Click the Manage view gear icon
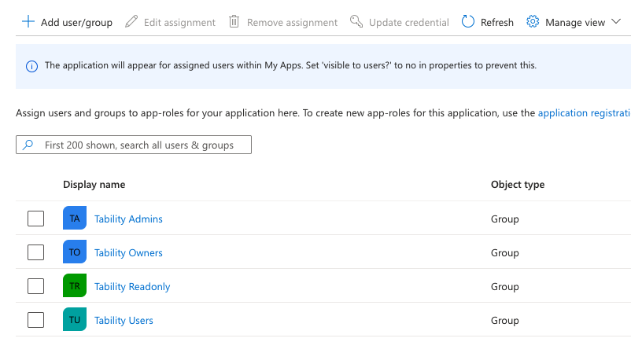Viewport: 631px width, 364px height. [533, 22]
